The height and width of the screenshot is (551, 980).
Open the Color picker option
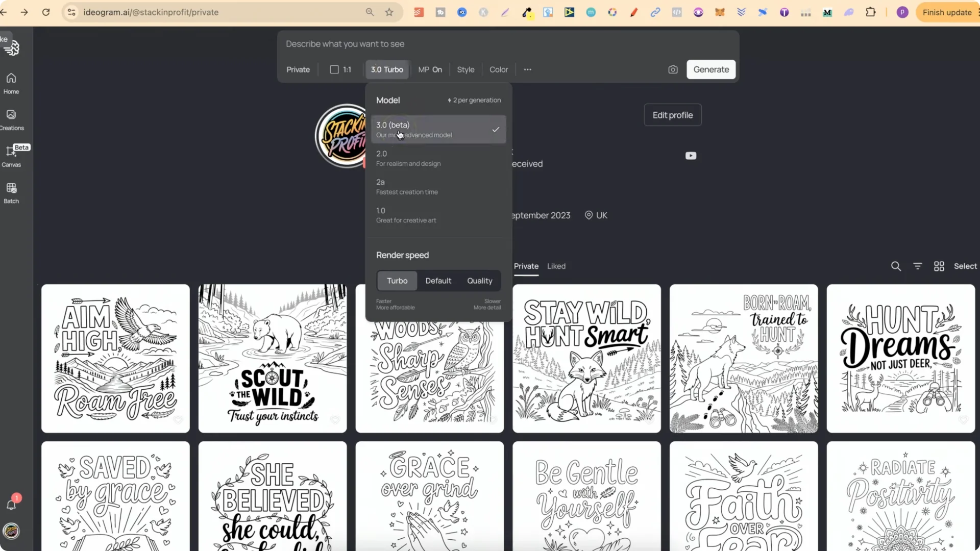[x=499, y=69]
